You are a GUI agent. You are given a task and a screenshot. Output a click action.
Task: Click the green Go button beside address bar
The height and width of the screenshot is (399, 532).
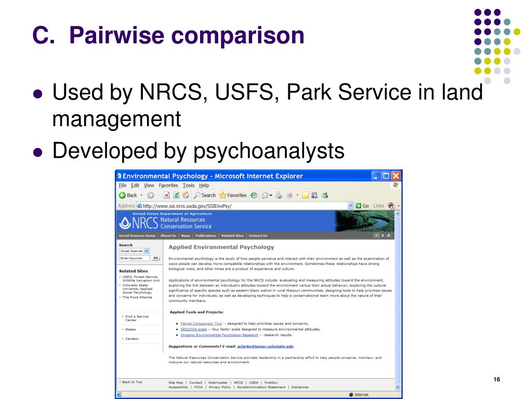point(362,206)
